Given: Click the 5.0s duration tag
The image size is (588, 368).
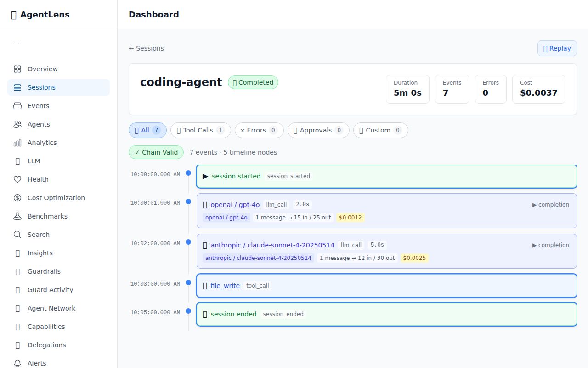Looking at the screenshot, I should (x=377, y=245).
